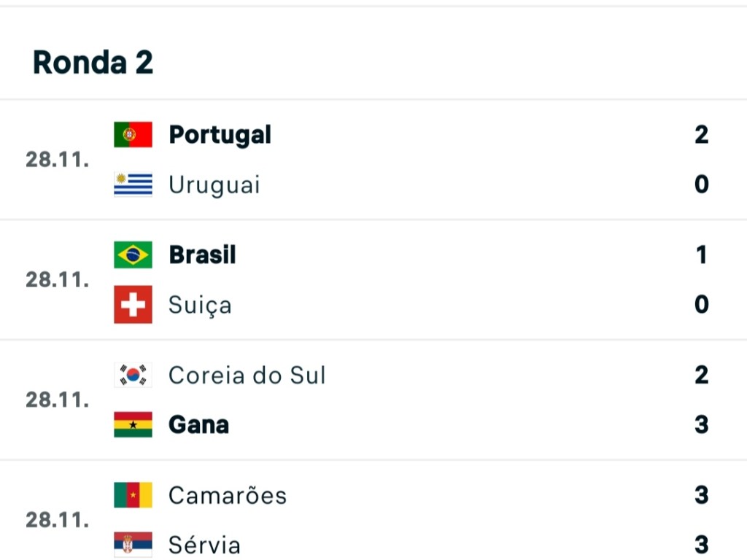The width and height of the screenshot is (747, 560).
Task: Select the Sérvia team name
Action: click(x=204, y=544)
